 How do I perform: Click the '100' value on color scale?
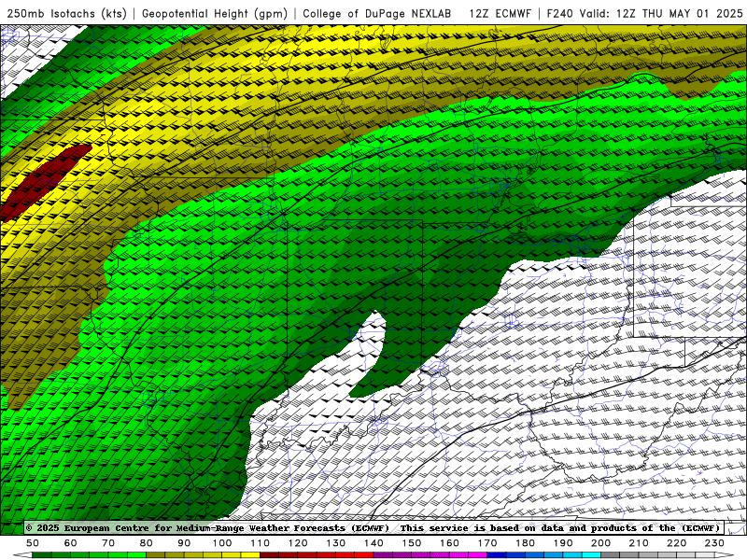tap(222, 543)
